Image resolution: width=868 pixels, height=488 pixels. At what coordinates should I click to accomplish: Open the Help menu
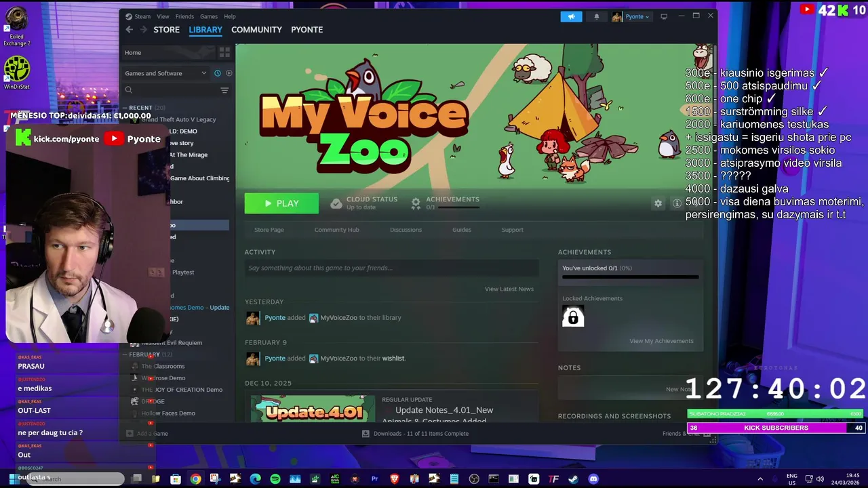point(230,16)
